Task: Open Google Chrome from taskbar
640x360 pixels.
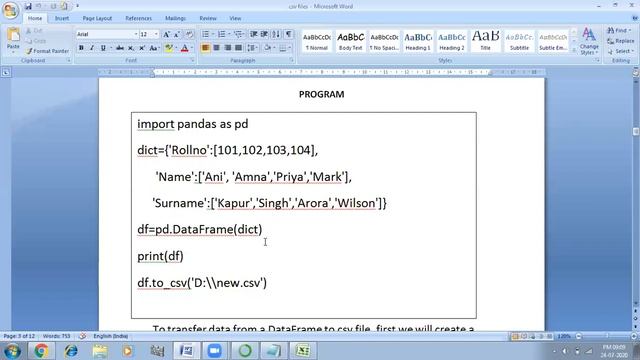Action: coord(41,351)
